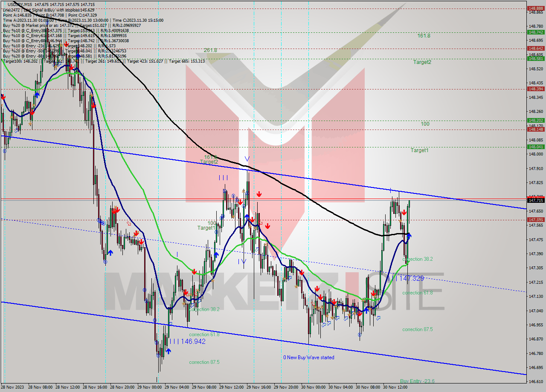Click the 147.305 axis price label
The image size is (546, 392).
(536, 268)
